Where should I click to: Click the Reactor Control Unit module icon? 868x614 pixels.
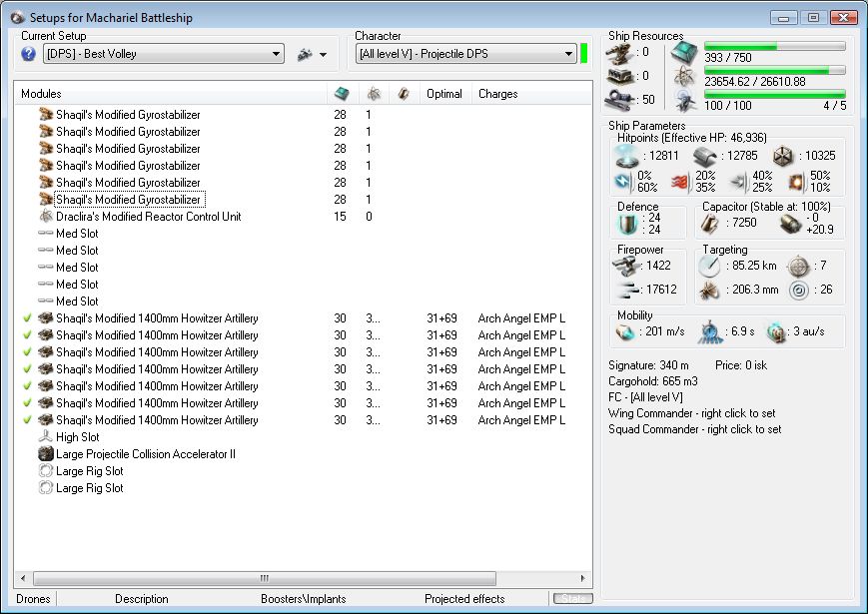(x=45, y=216)
